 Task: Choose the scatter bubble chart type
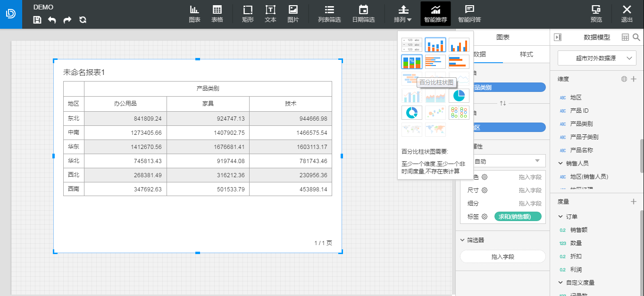point(435,113)
